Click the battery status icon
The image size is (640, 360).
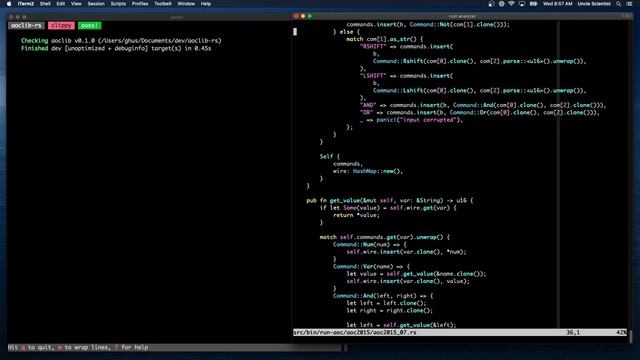[533, 4]
